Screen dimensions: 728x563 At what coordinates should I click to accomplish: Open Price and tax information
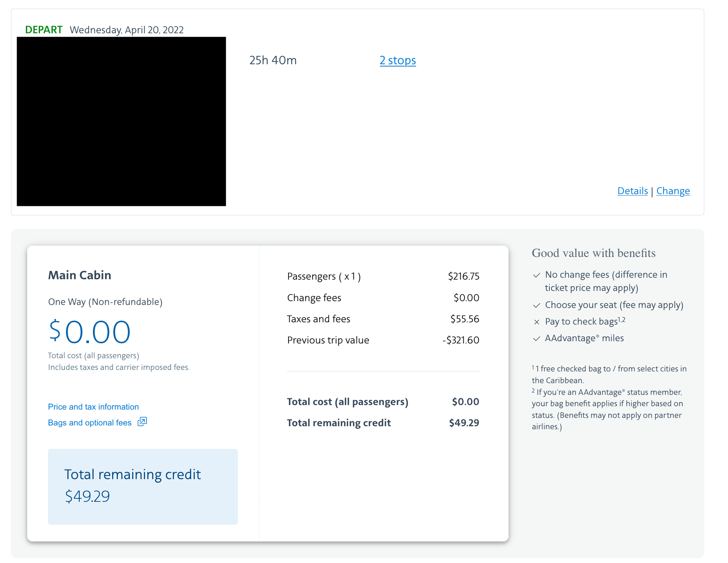[x=93, y=407]
